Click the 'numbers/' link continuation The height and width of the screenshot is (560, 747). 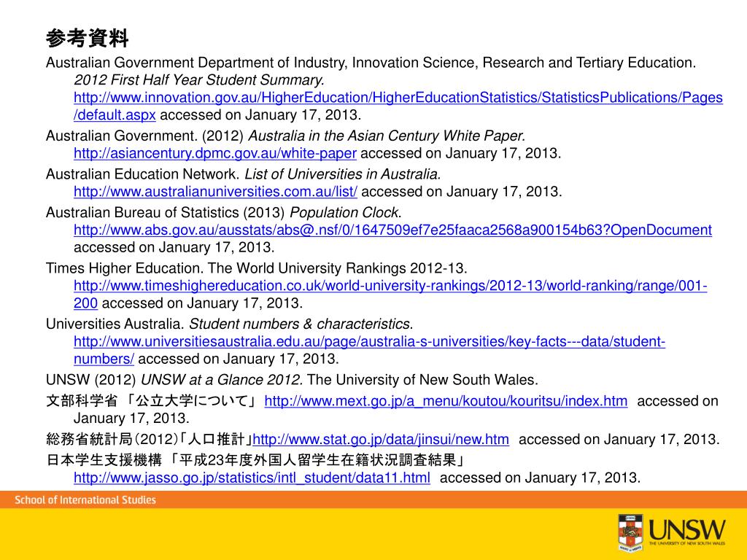click(104, 359)
